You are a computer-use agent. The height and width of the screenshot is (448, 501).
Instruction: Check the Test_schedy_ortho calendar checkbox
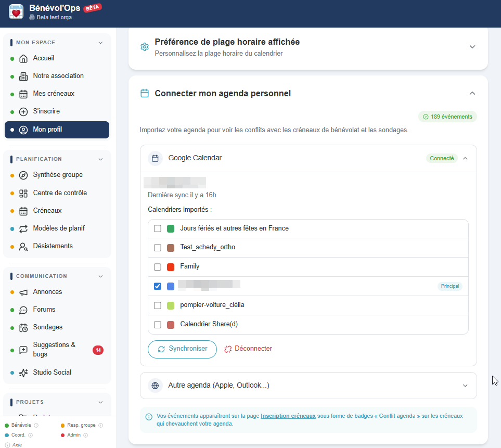(158, 248)
